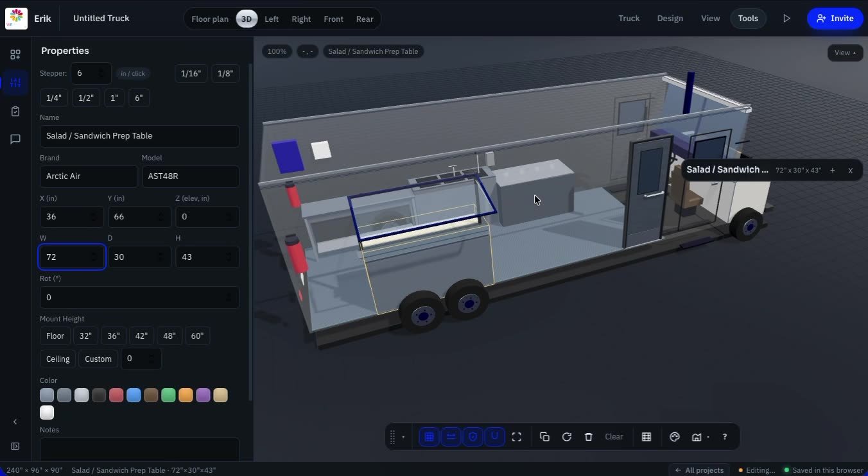Viewport: 868px width, 476px height.
Task: Toggle in / click stepper unit
Action: coord(133,74)
